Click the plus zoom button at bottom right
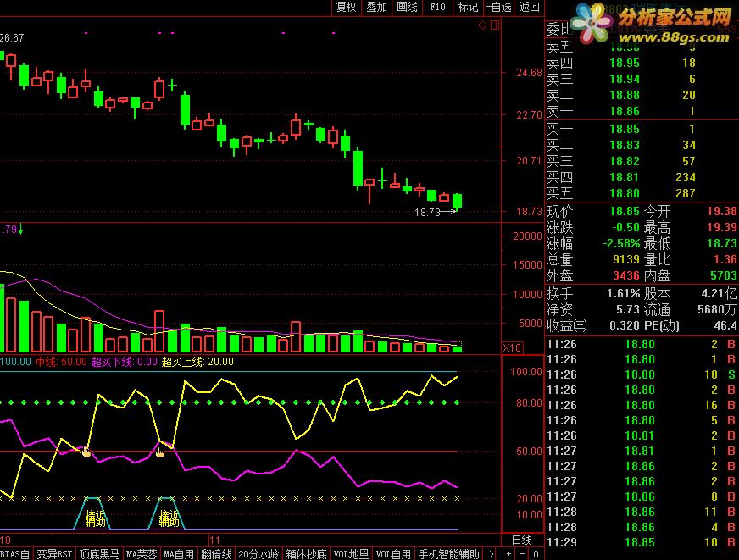Viewport: 739px width, 560px height. coord(508,554)
